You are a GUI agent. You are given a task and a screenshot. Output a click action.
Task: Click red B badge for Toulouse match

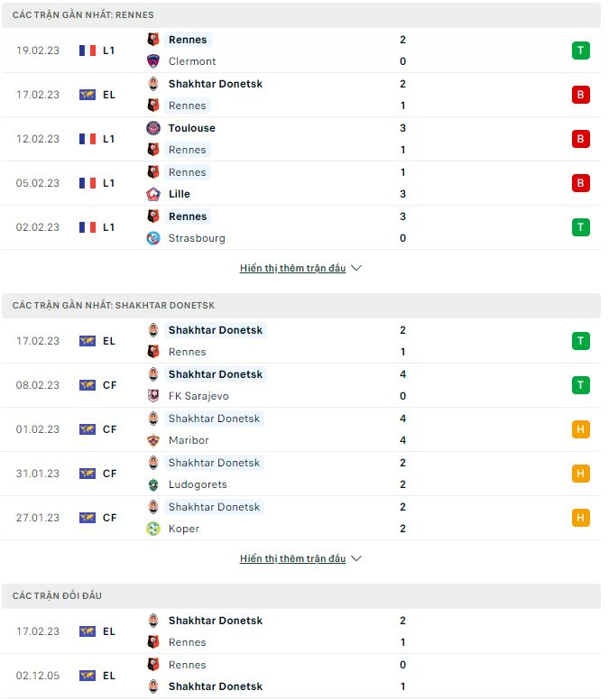(x=580, y=139)
